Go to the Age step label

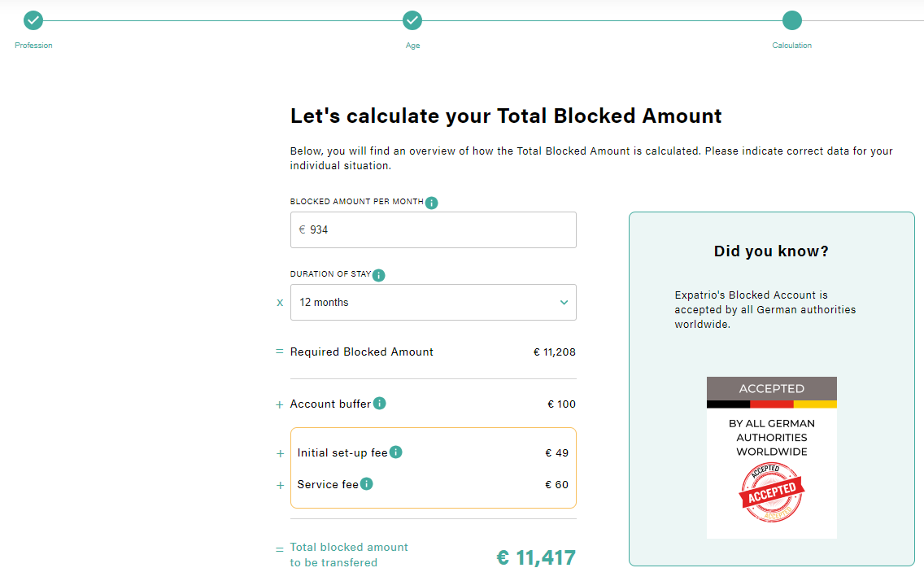pos(412,46)
